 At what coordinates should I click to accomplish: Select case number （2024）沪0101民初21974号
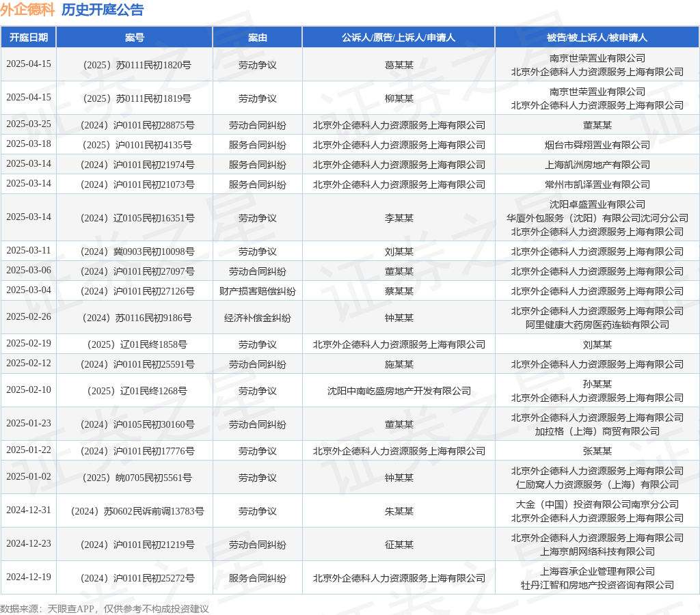(x=135, y=165)
